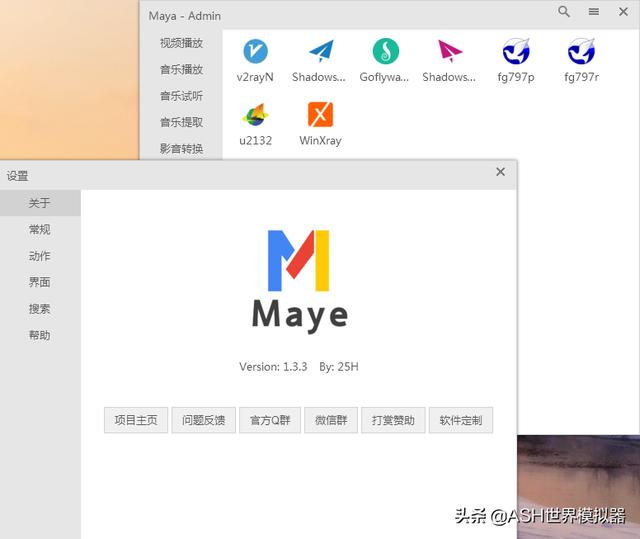Click the search magnifier in Maya window
Screen dimensions: 640x539
tap(564, 12)
